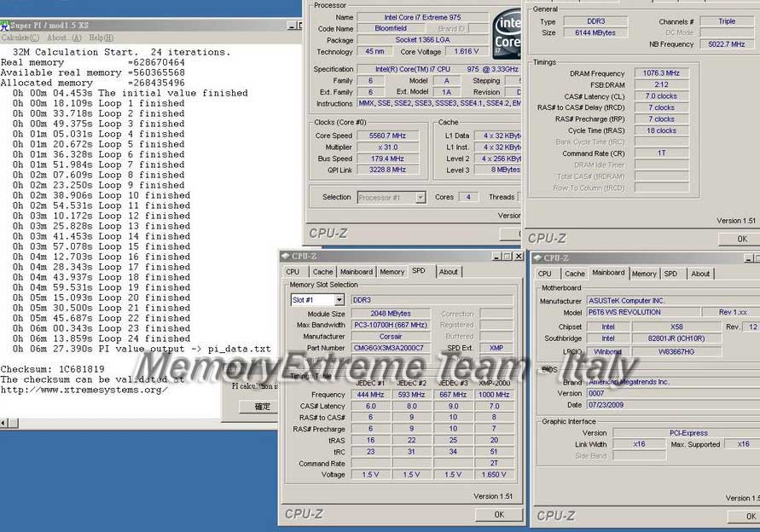Open the Calculate menu in Super PI

20,38
